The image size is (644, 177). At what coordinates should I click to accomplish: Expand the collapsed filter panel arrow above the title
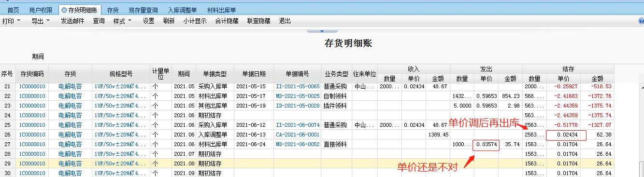[322, 31]
